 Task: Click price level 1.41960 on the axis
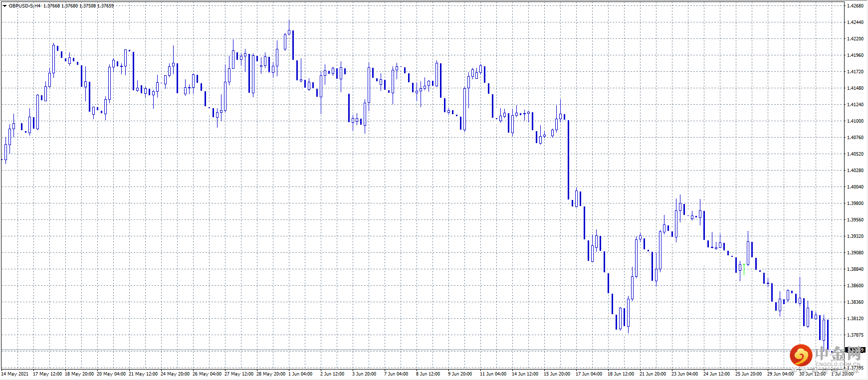click(x=855, y=55)
